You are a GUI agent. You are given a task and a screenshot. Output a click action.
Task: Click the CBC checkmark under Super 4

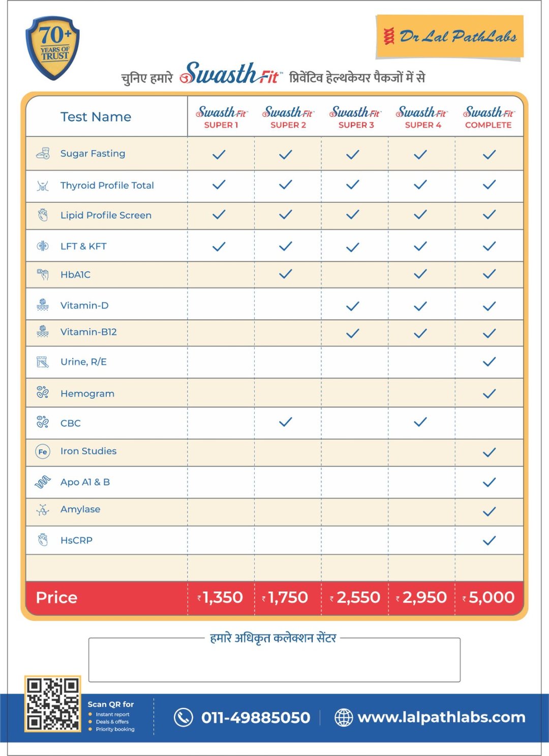pyautogui.click(x=420, y=422)
